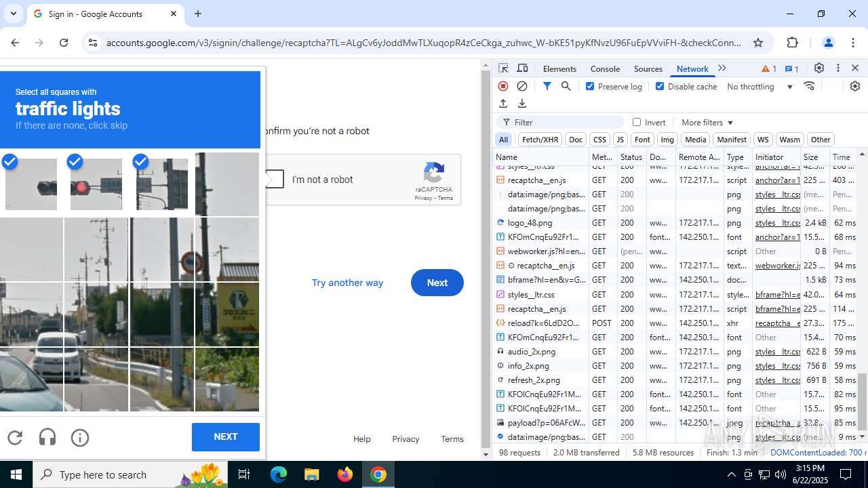Show hidden system tray icons
This screenshot has height=488, width=868.
tap(731, 474)
